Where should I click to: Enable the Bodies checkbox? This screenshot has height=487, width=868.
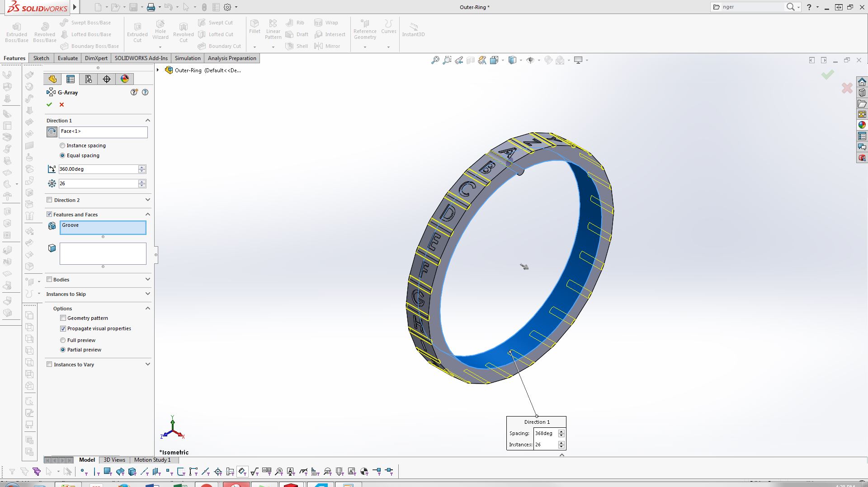tap(49, 279)
